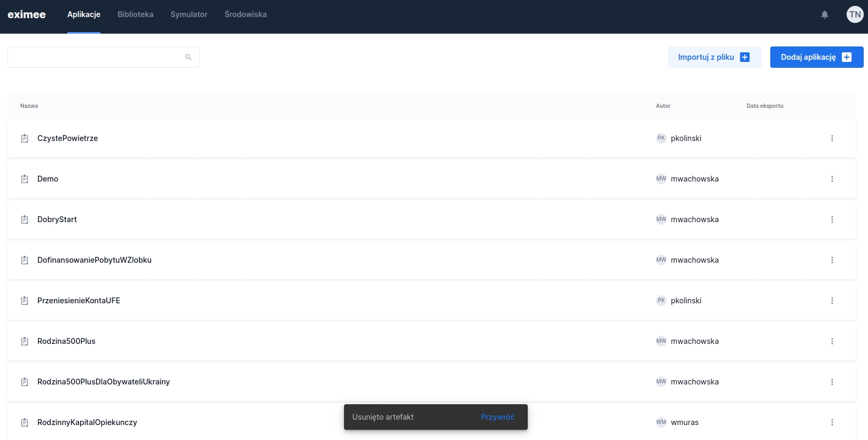This screenshot has width=868, height=440.
Task: Click the TN user avatar
Action: (x=855, y=14)
